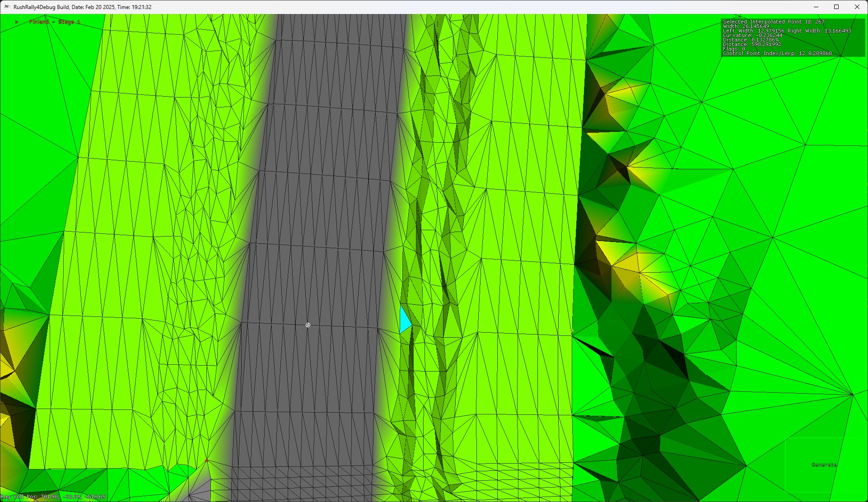Minimize the RushRally4Debug window

point(816,7)
